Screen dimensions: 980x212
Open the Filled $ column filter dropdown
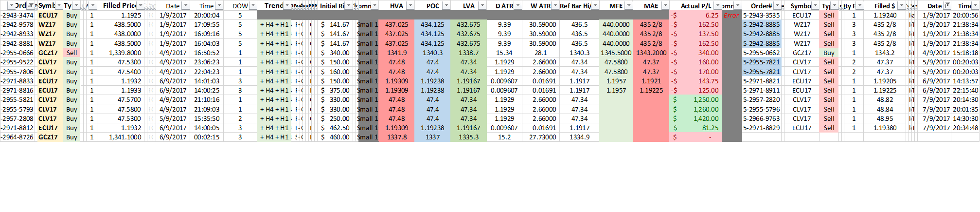pyautogui.click(x=901, y=5)
